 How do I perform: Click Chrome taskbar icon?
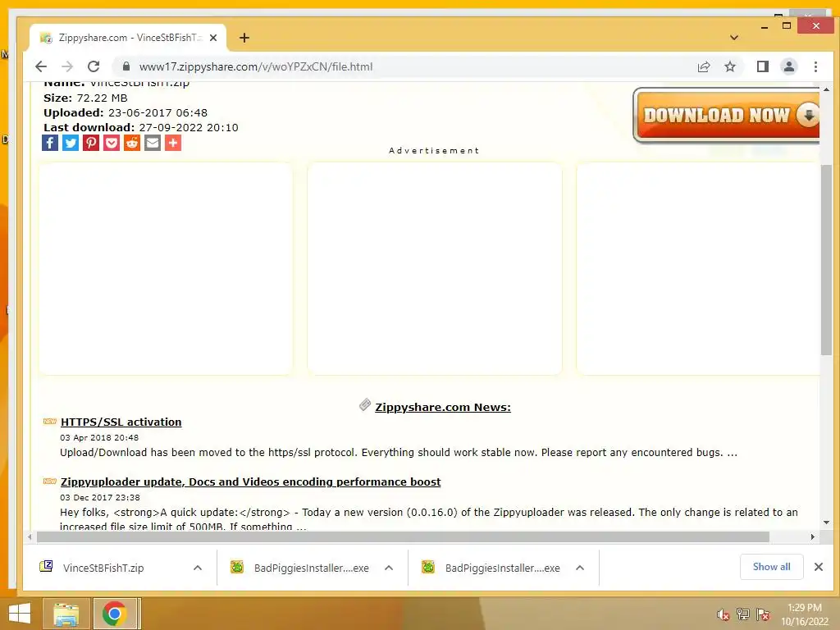pos(115,614)
